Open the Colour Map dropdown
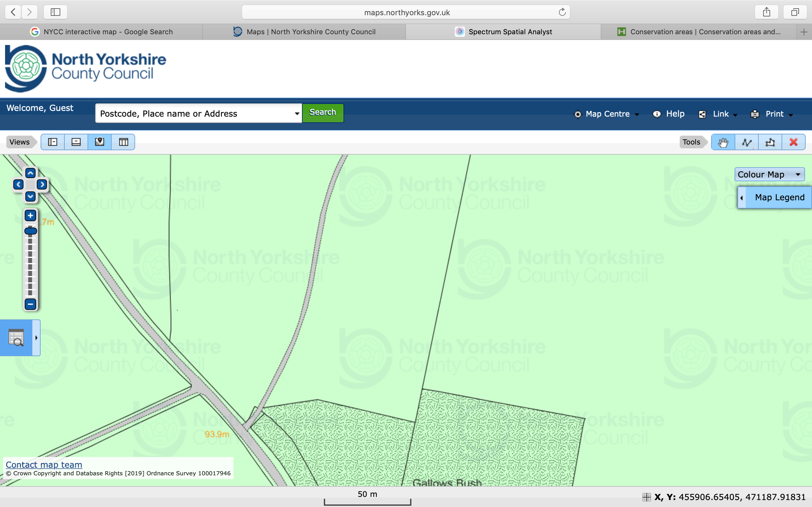 [769, 174]
